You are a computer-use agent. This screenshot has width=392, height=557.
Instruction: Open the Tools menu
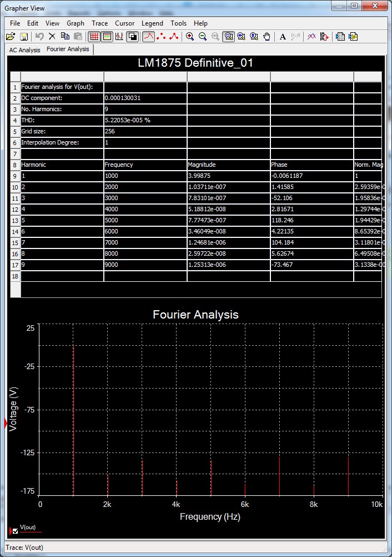[178, 23]
